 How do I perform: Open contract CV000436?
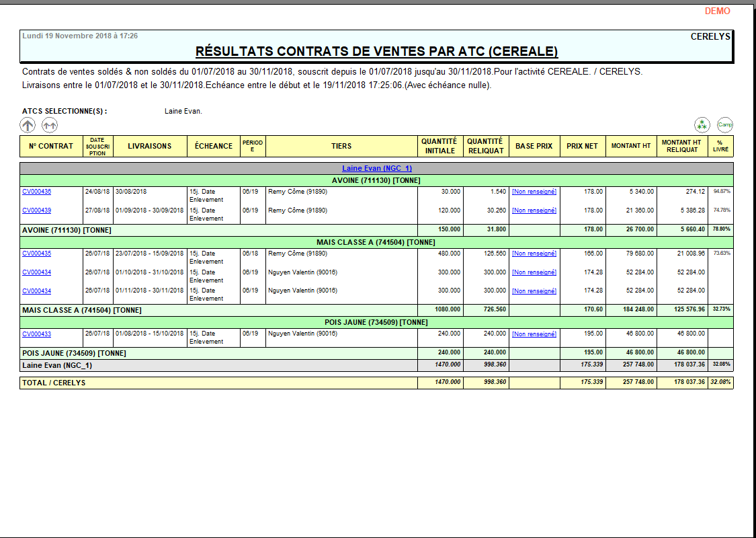coord(36,192)
